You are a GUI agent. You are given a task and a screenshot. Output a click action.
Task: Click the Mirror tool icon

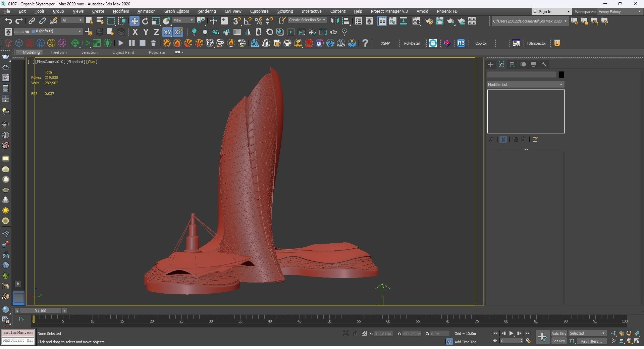click(335, 21)
